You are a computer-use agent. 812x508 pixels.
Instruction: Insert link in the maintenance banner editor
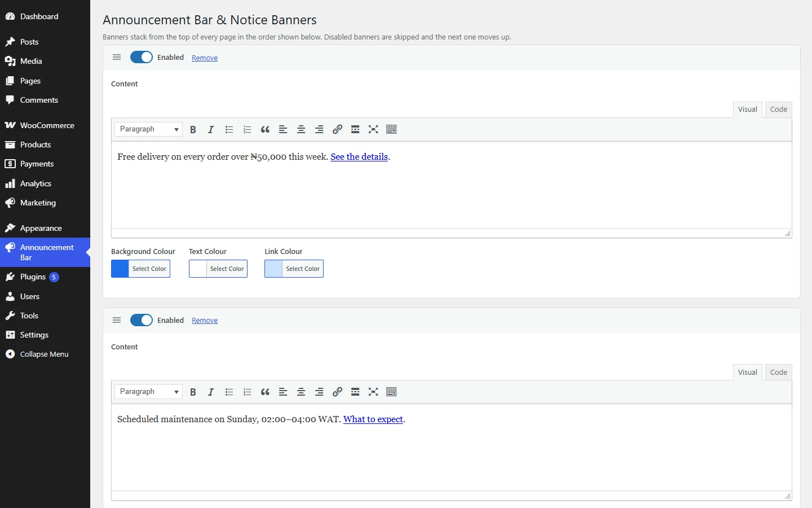[x=337, y=392]
